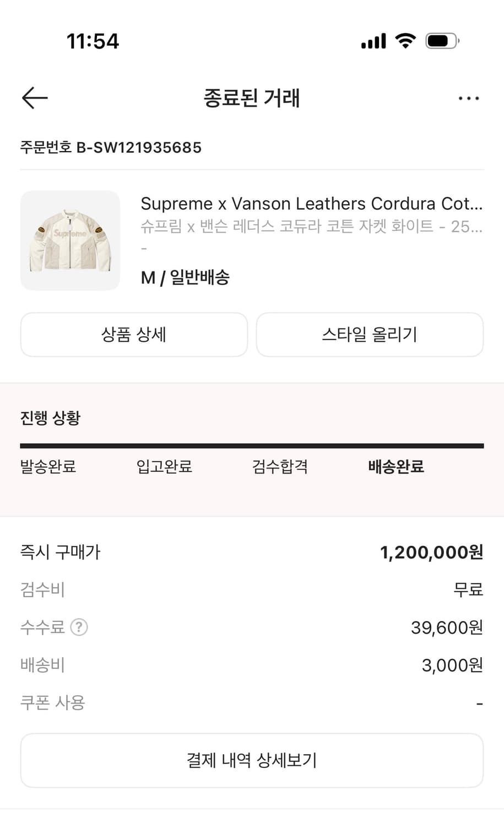Viewport: 504px width, 827px height.
Task: Open 결제 내역 상세보기 payment details
Action: click(x=252, y=760)
